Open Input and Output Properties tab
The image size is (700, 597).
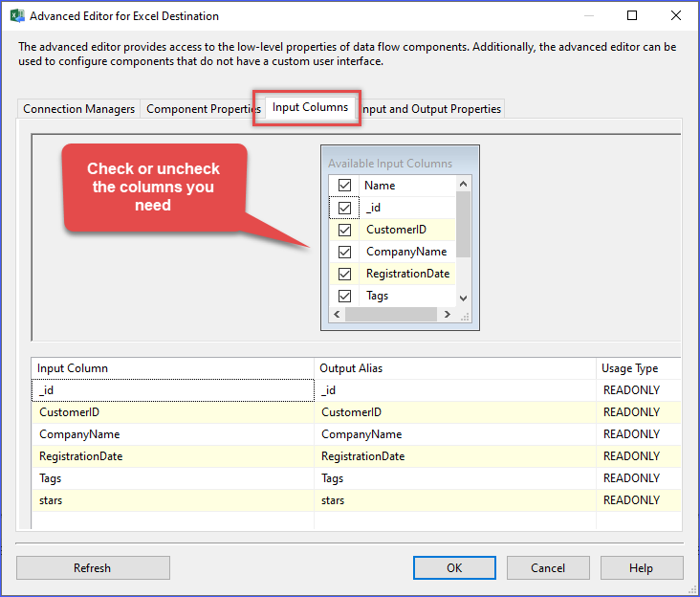(x=430, y=109)
